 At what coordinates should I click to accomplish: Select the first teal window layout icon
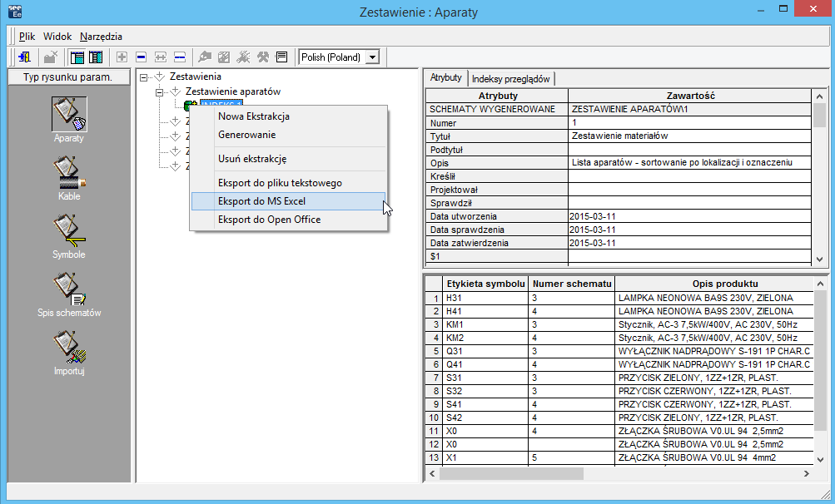click(77, 57)
